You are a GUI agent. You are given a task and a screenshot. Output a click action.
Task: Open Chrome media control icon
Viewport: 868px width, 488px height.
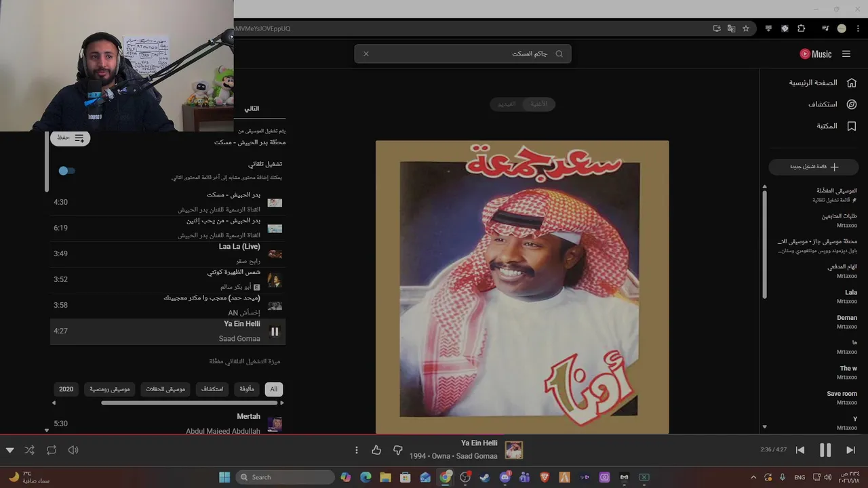tap(825, 28)
